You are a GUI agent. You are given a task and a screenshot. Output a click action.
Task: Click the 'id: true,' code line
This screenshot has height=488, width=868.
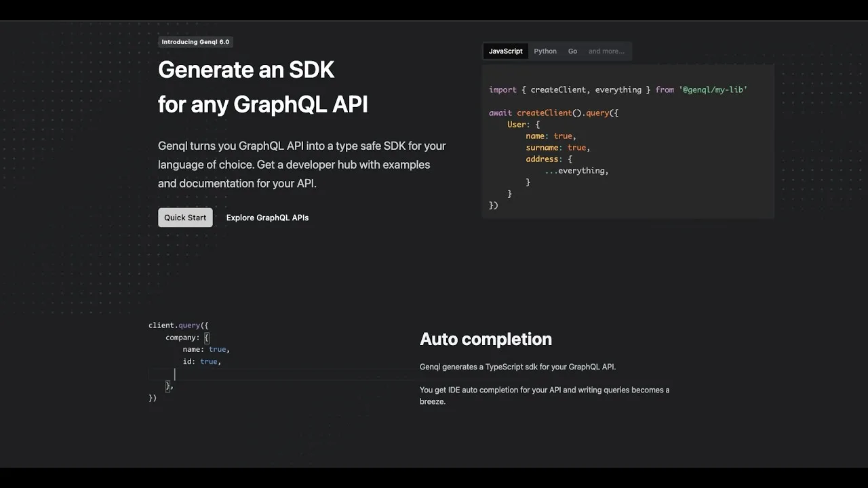point(202,361)
